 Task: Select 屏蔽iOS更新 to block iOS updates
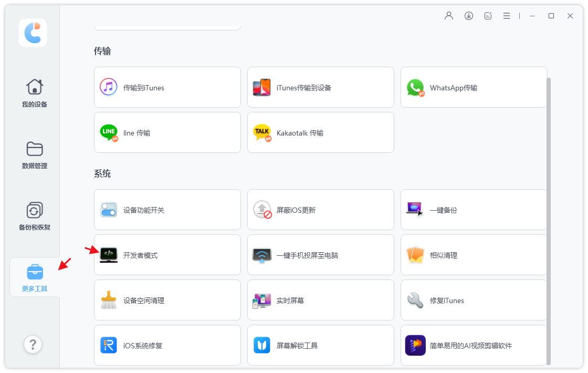click(320, 210)
